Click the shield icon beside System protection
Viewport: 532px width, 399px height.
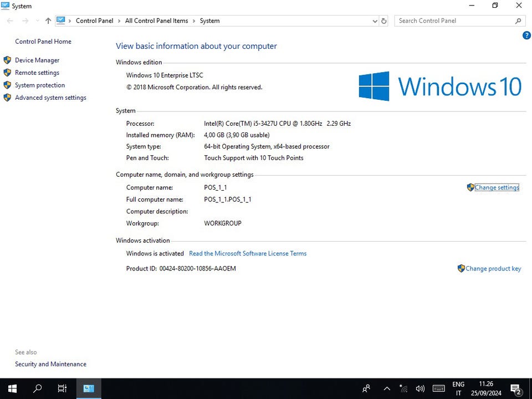7,85
